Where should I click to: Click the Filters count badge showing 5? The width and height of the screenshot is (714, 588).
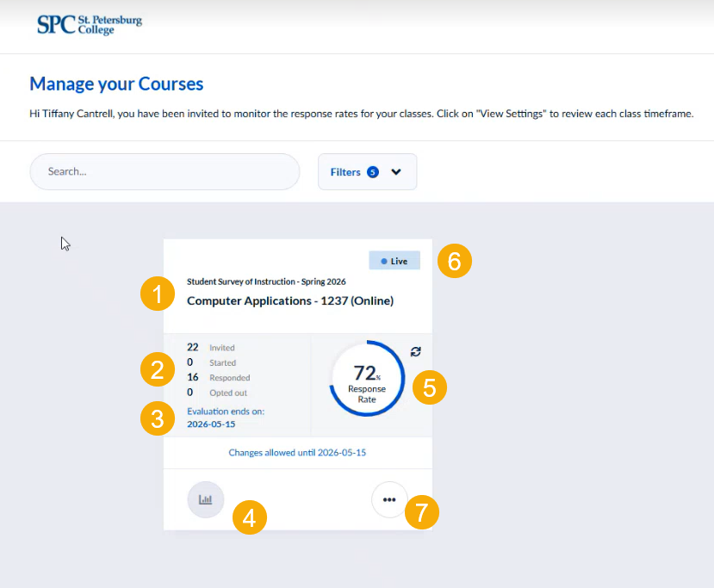pyautogui.click(x=372, y=172)
